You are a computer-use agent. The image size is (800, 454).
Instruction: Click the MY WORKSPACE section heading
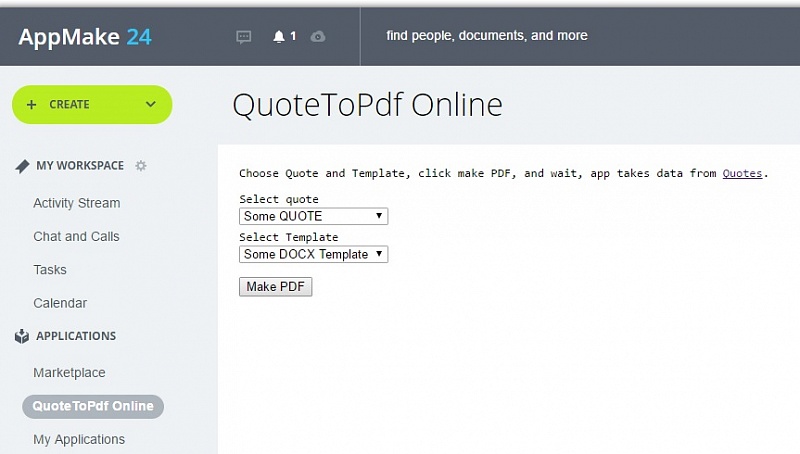80,166
